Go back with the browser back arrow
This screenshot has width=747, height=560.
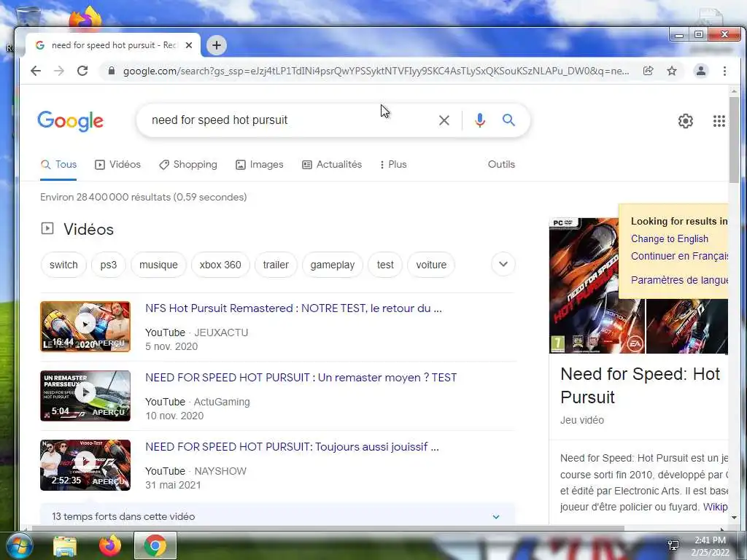point(36,71)
